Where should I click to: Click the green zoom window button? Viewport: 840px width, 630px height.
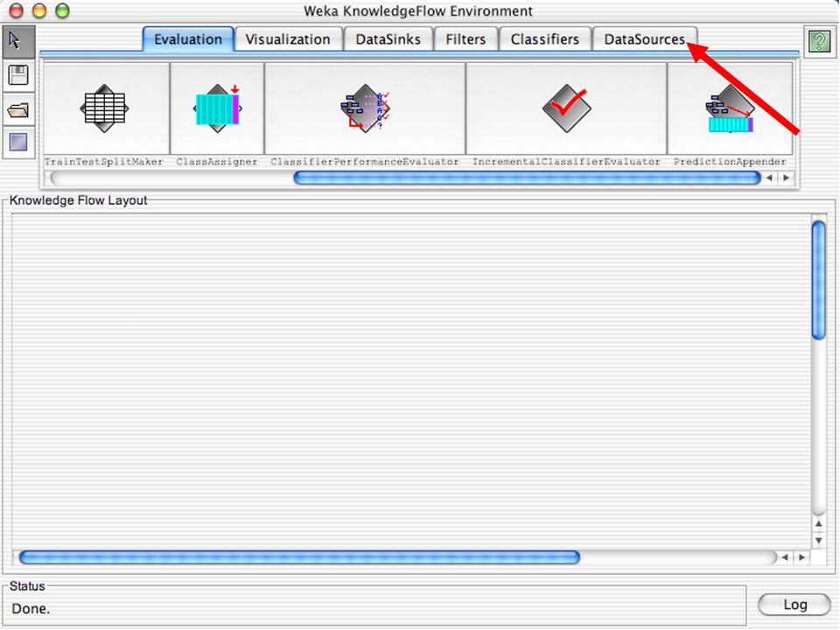coord(63,10)
